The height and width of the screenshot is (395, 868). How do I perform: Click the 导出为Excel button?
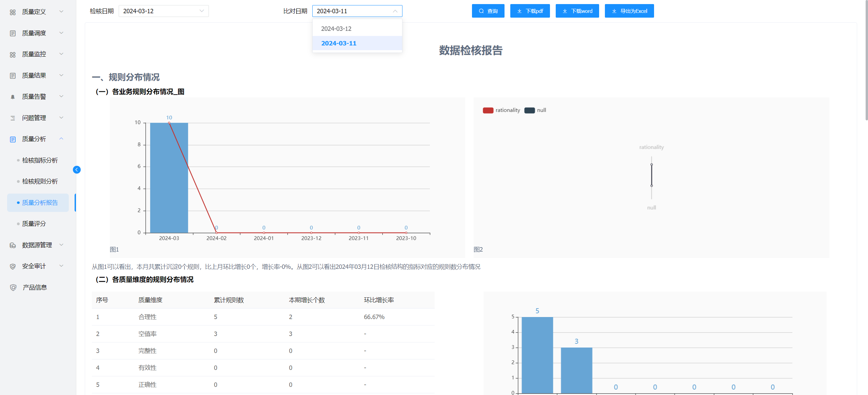(x=629, y=11)
